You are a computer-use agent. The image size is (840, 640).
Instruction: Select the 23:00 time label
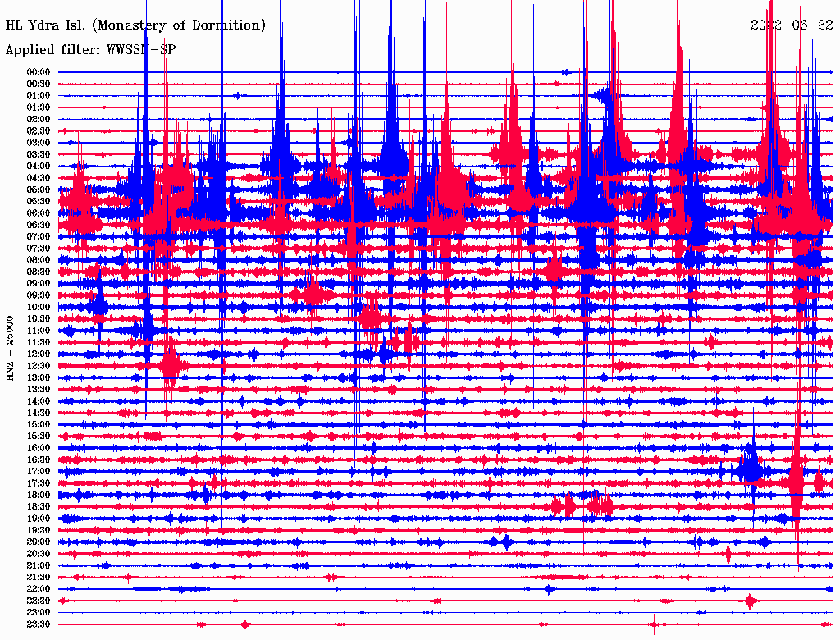pos(39,613)
